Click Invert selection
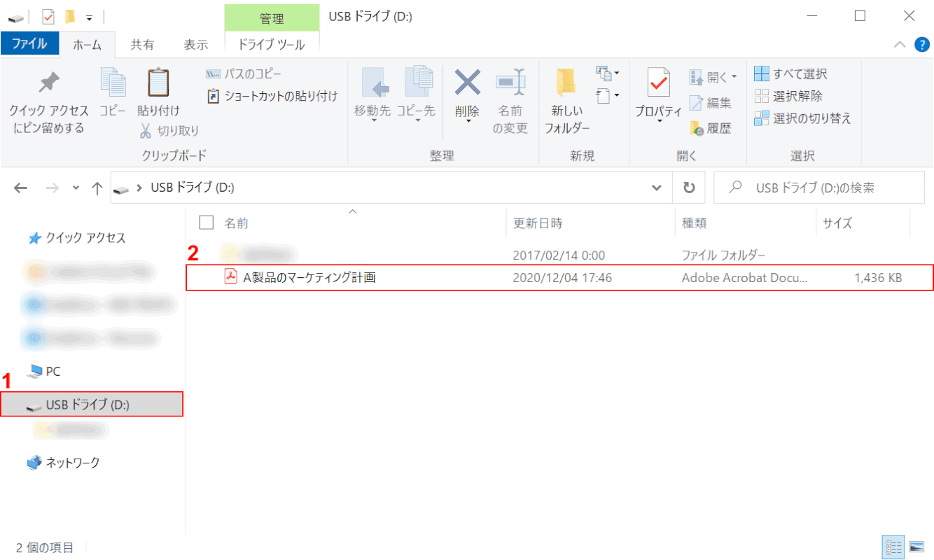 (x=803, y=118)
